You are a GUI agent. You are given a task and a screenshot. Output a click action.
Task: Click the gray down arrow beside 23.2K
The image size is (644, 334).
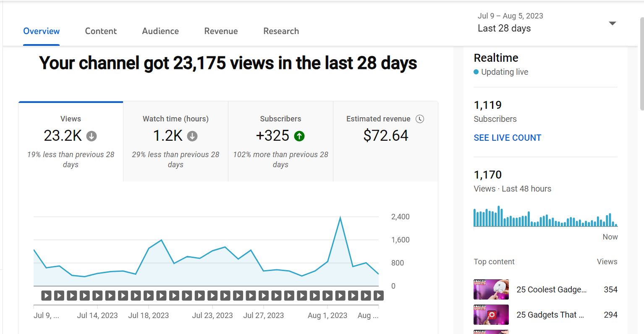(92, 136)
